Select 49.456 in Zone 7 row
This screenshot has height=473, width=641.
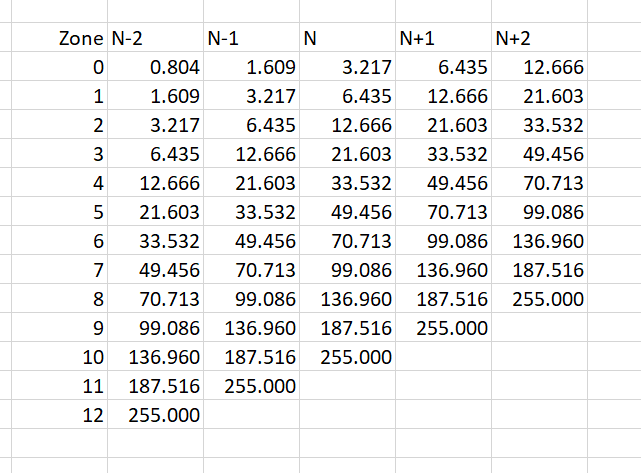point(156,269)
